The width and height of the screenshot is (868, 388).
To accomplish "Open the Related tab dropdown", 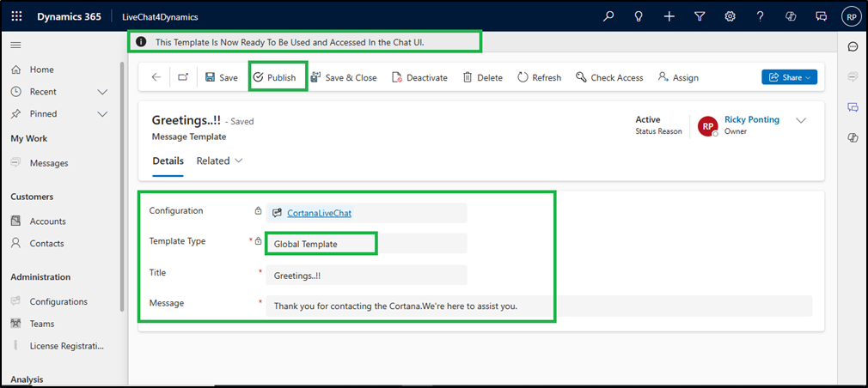I will pyautogui.click(x=219, y=161).
